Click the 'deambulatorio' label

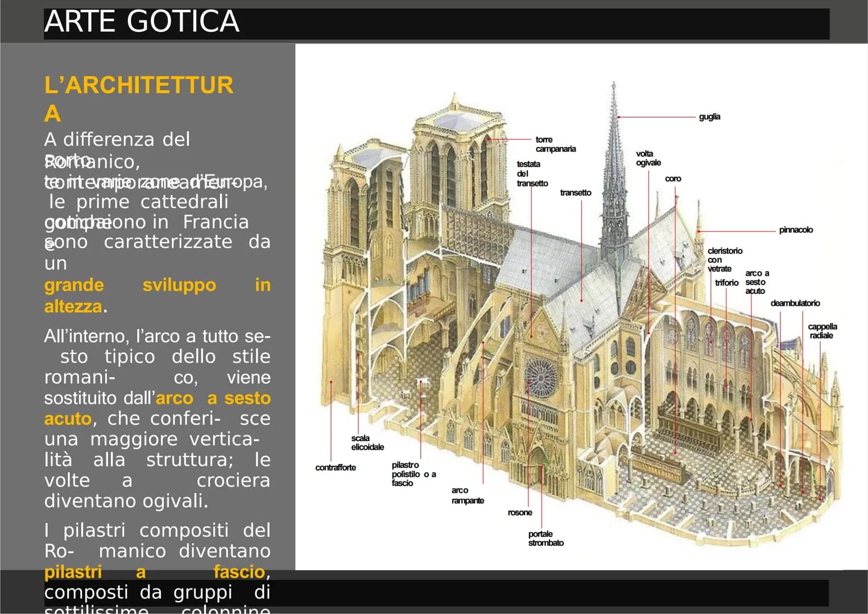click(795, 303)
